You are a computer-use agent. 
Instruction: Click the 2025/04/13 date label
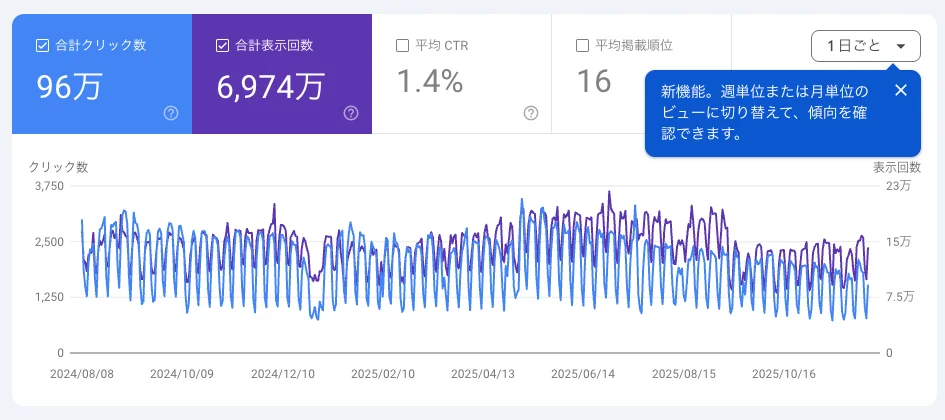483,374
